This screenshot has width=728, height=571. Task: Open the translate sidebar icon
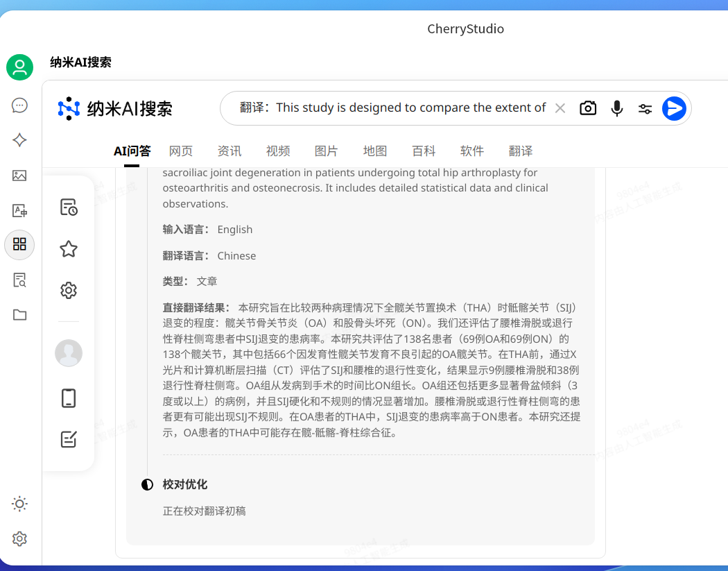click(x=19, y=210)
